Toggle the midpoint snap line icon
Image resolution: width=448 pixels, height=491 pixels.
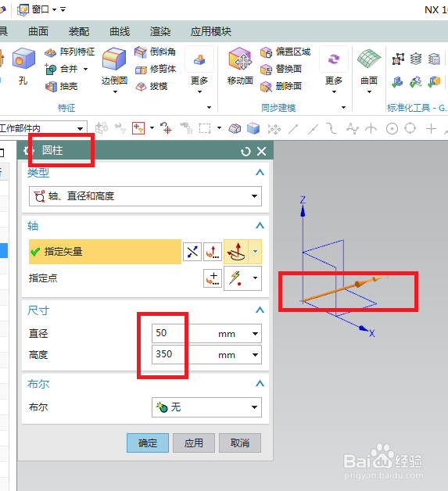(x=313, y=129)
